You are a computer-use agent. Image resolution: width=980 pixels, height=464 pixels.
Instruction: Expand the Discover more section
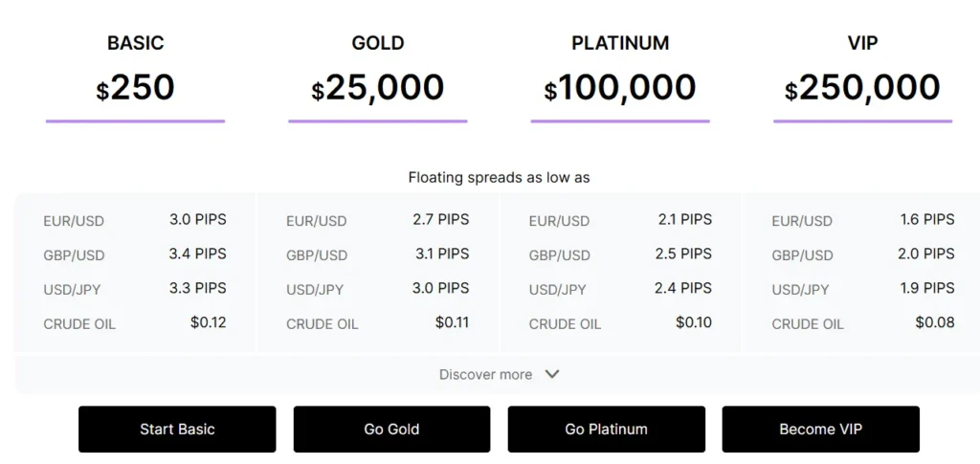[x=486, y=375]
